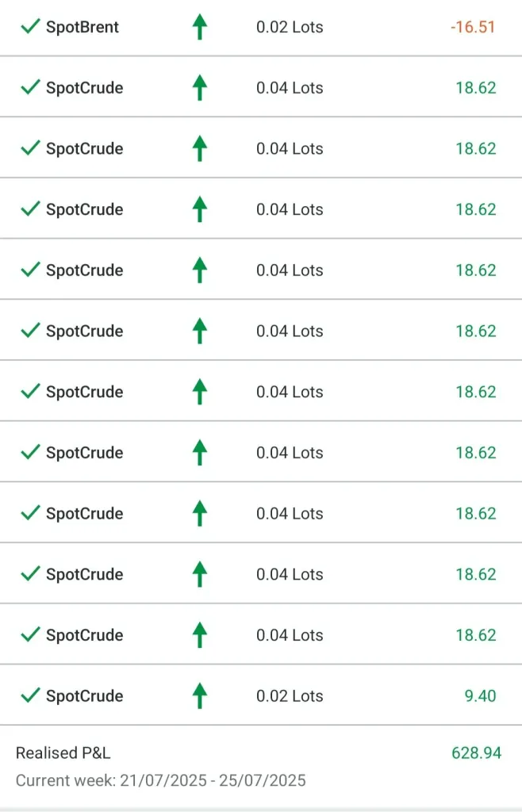Viewport: 522px width, 812px height.
Task: Select the 0.02 Lots size in SpotBrent row
Action: [x=290, y=27]
